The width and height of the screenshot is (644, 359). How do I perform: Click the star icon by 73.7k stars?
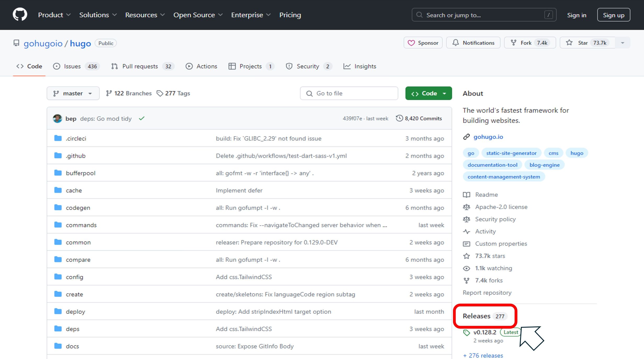tap(466, 256)
